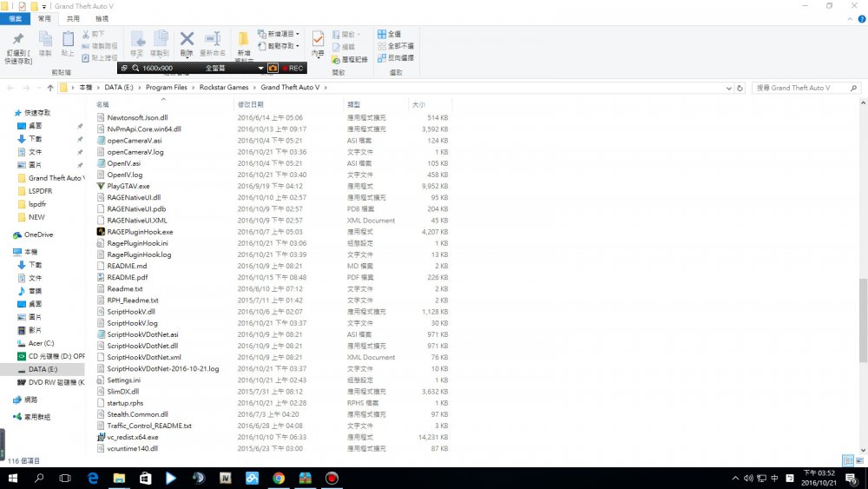Click the Copy to ribbon icon
This screenshot has height=489, width=868.
click(160, 39)
